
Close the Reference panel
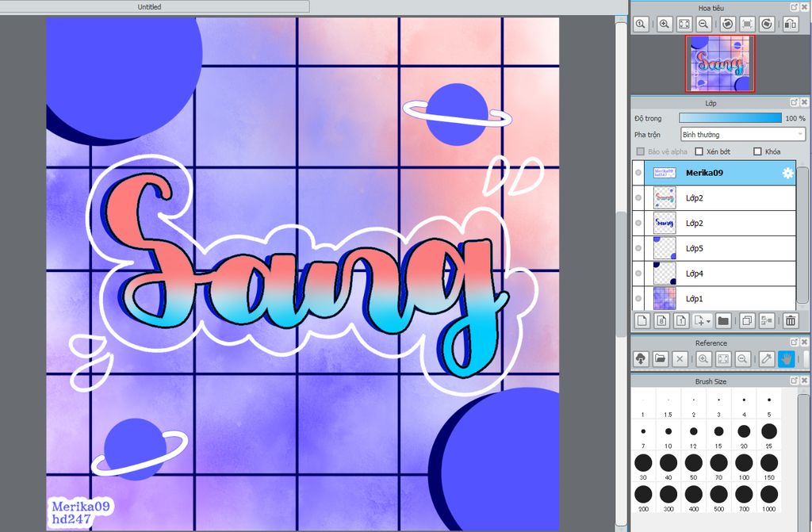[x=804, y=343]
